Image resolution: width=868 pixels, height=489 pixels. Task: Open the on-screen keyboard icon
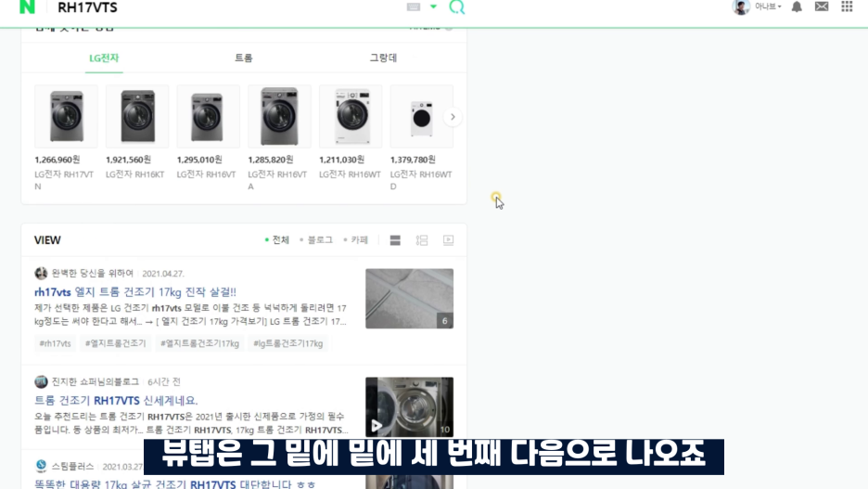click(414, 7)
